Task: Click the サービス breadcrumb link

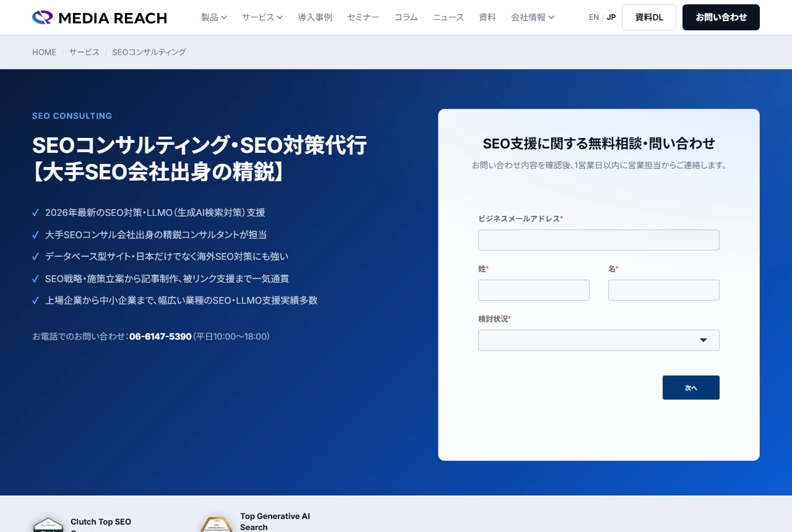Action: point(84,52)
